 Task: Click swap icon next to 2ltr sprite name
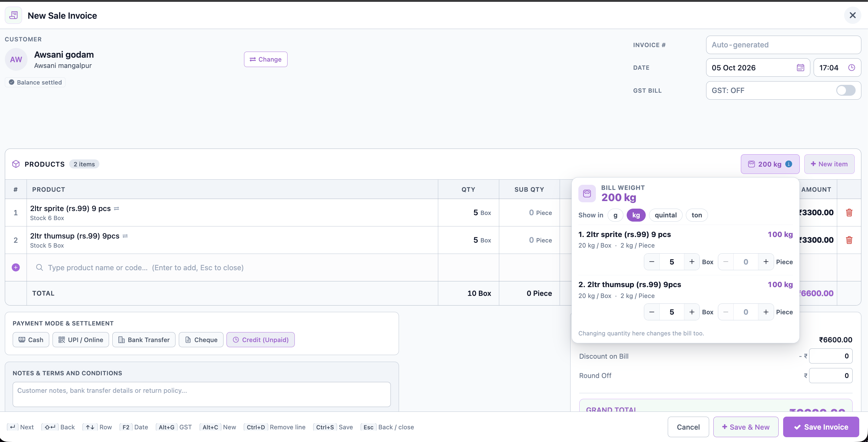click(117, 209)
